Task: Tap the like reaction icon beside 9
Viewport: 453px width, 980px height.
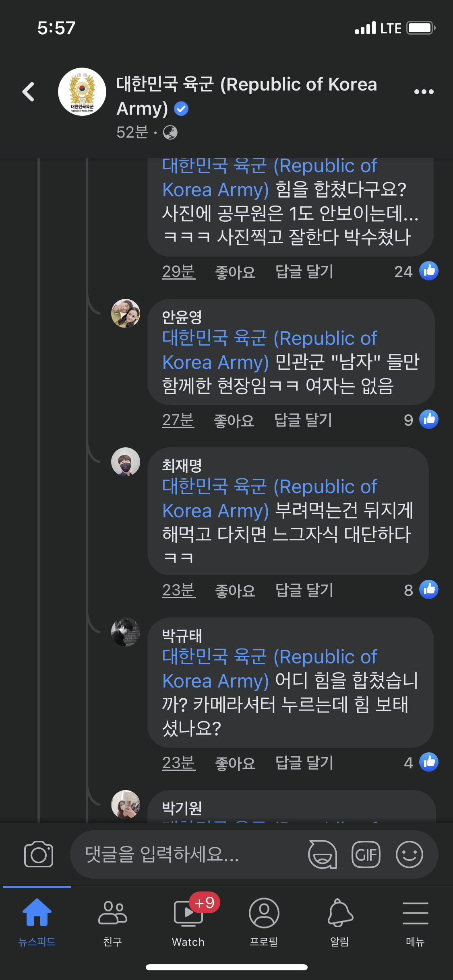Action: (428, 420)
